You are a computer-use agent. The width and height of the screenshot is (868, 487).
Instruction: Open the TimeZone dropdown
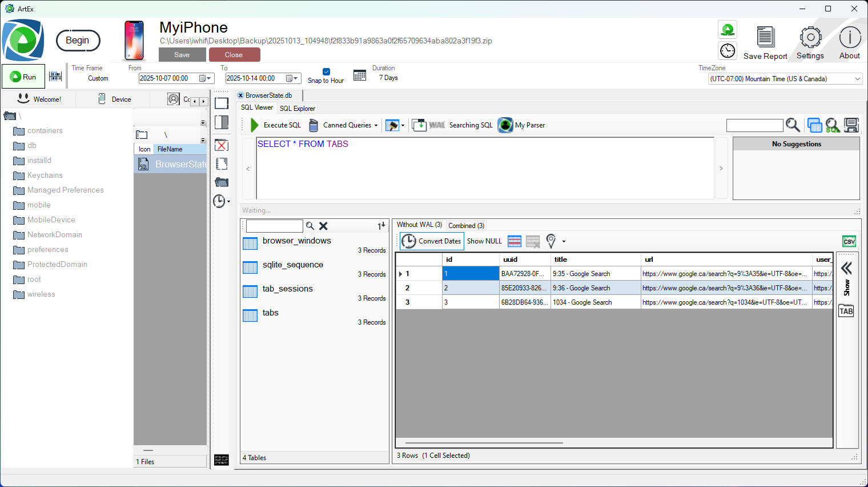click(x=857, y=79)
